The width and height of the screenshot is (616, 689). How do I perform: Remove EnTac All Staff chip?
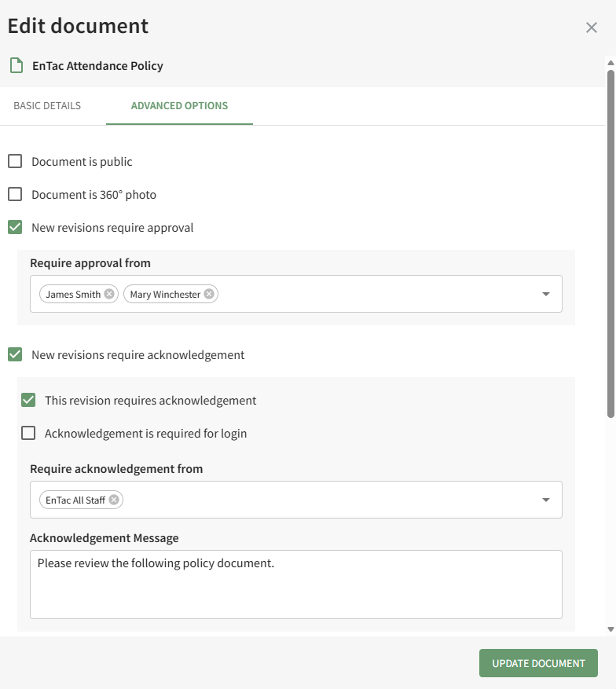tap(114, 500)
